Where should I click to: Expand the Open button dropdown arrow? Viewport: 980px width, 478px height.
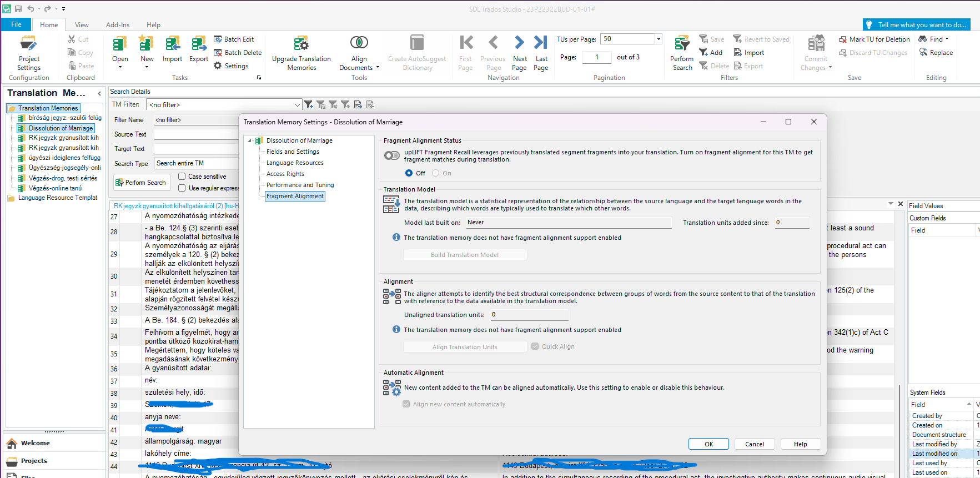tap(120, 67)
